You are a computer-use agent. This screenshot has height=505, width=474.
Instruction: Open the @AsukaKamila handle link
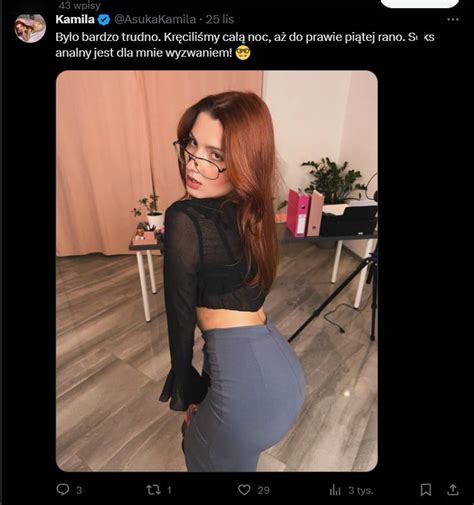click(x=155, y=19)
